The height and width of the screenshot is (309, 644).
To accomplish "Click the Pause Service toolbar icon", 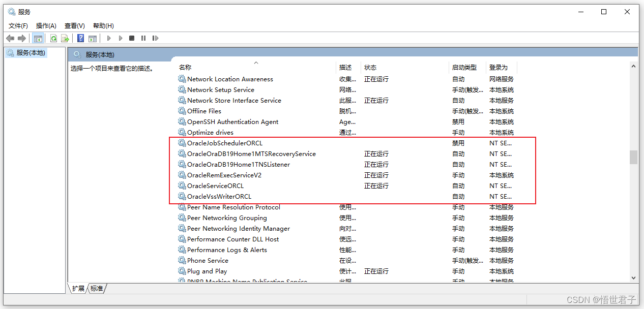I will (143, 38).
